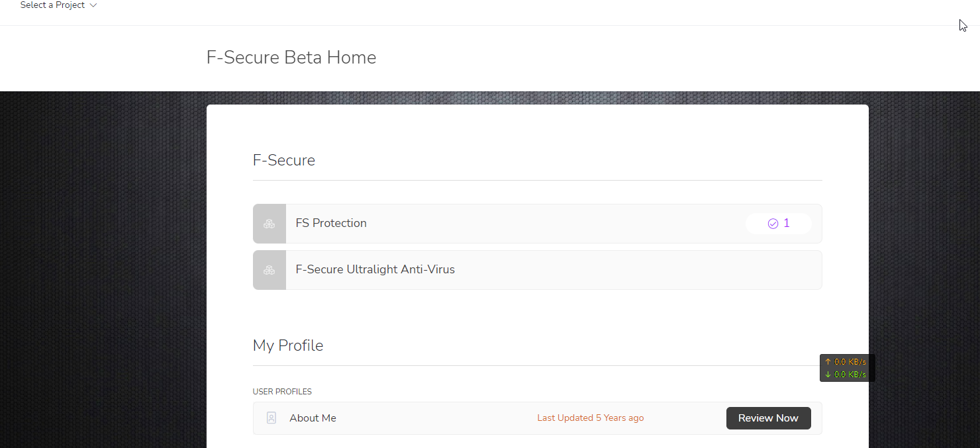
Task: Click the upload speed 0.0 KB/s readout
Action: [x=850, y=362]
